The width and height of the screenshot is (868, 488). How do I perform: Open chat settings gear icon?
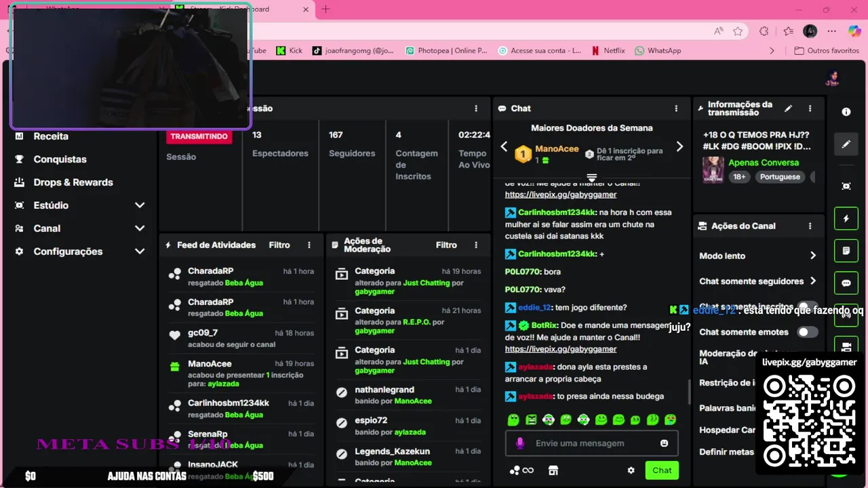pyautogui.click(x=631, y=470)
